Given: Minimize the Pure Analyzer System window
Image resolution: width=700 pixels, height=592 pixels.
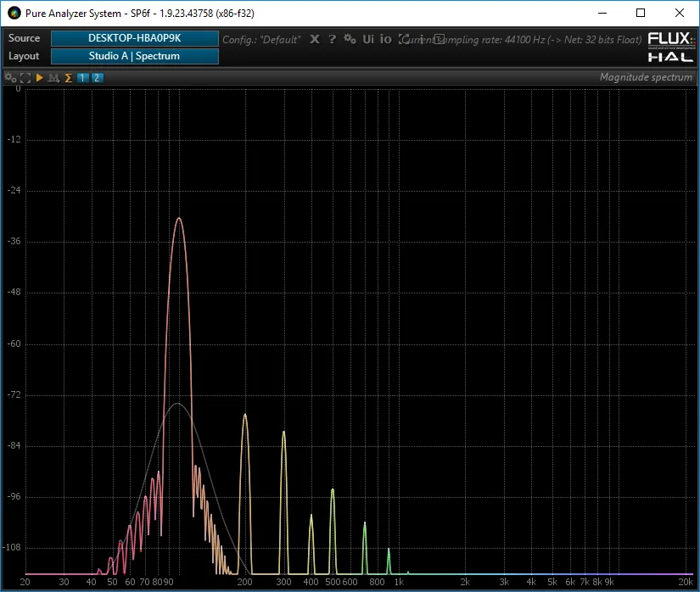Looking at the screenshot, I should click(602, 13).
